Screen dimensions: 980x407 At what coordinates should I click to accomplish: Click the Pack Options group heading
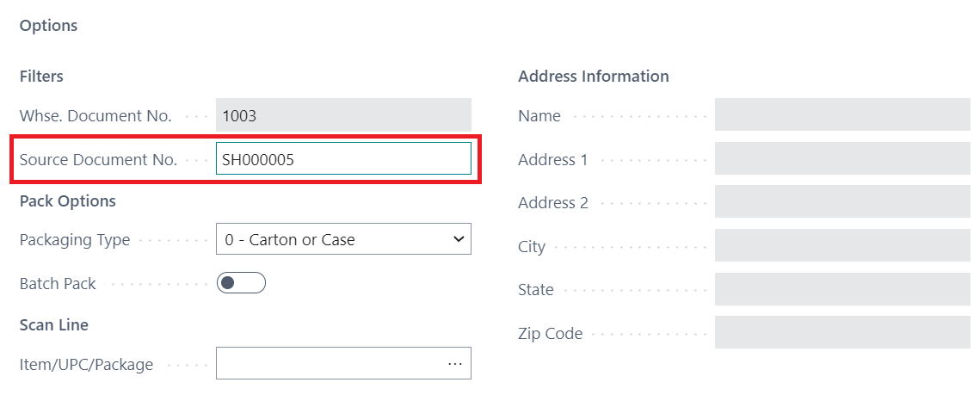(67, 201)
